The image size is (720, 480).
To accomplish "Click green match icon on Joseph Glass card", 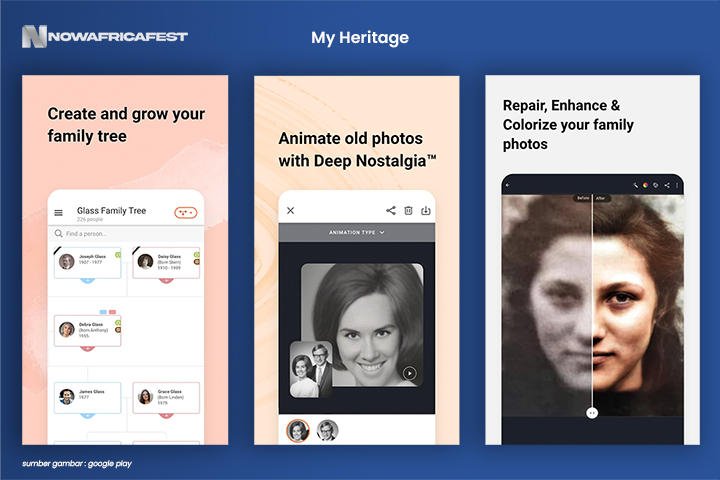I will click(118, 255).
